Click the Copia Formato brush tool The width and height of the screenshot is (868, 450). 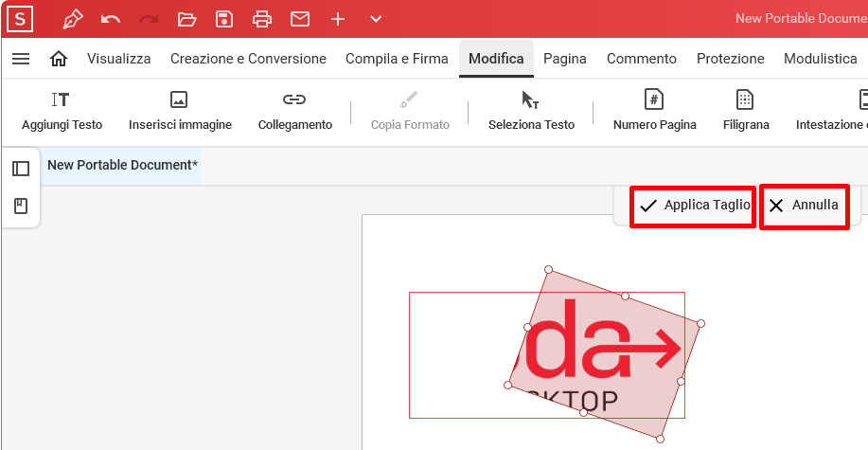[410, 112]
